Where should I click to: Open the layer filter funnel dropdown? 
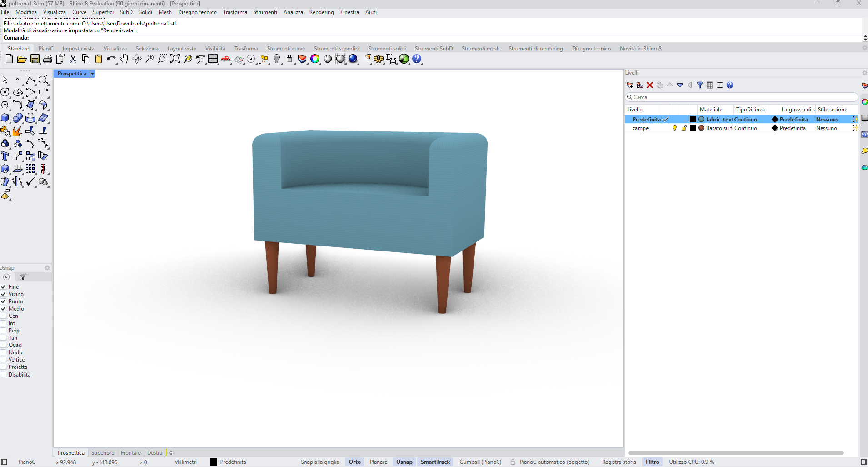click(700, 85)
